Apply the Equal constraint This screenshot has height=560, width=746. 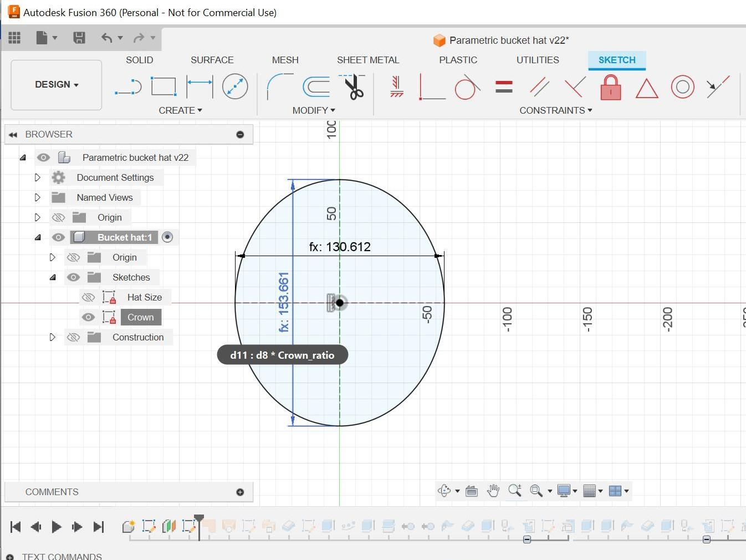(504, 86)
